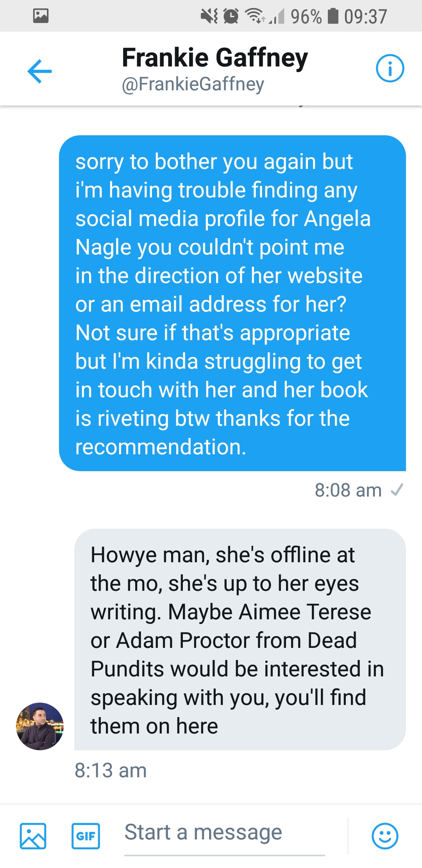Select the received gray reply bubble

pos(240,639)
